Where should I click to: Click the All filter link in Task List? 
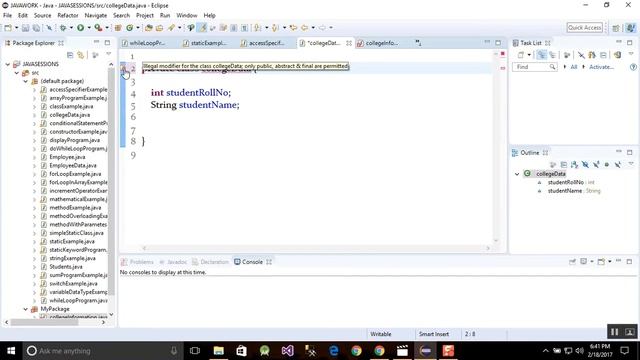pos(573,67)
